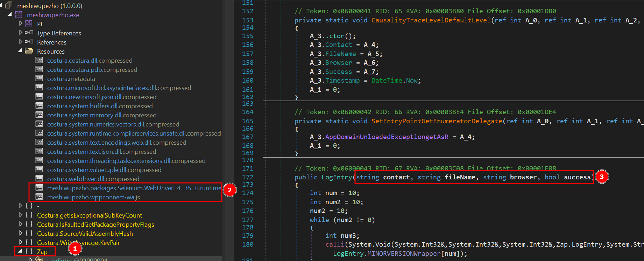The width and height of the screenshot is (644, 261).
Task: Click the SetEntryPointGetEnumeratorDelegate method name
Action: pyautogui.click(x=437, y=121)
